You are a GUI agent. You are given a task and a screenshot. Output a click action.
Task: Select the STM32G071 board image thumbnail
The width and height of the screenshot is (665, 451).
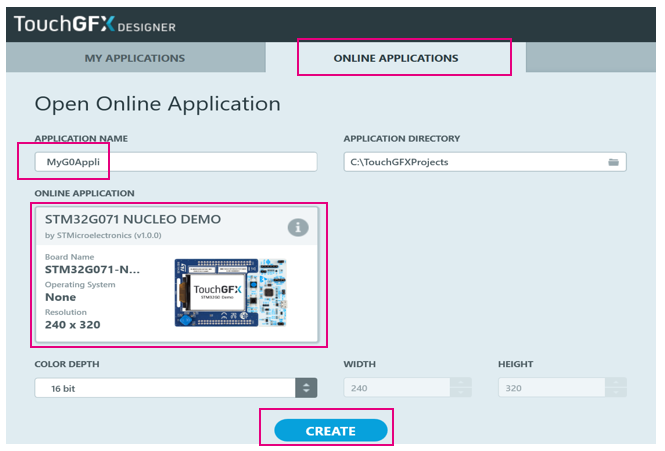[x=230, y=293]
